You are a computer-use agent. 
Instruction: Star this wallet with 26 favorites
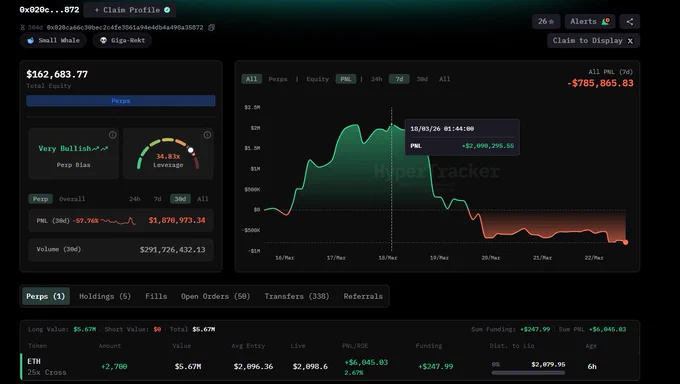tap(546, 21)
